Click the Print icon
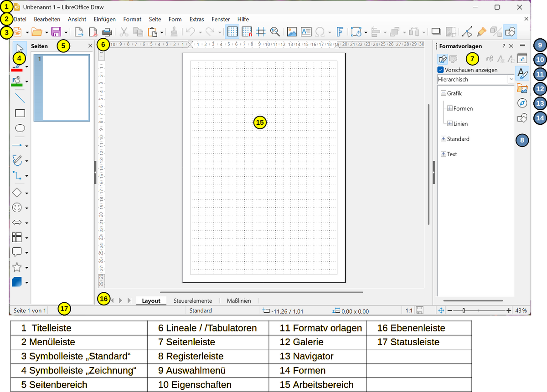Viewport: 547px width, 392px height. 107,32
